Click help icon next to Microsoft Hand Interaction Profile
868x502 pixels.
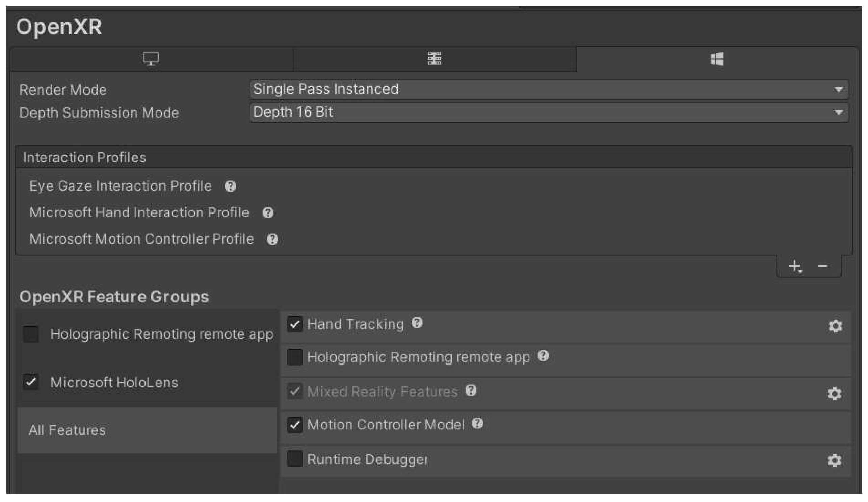(x=268, y=212)
